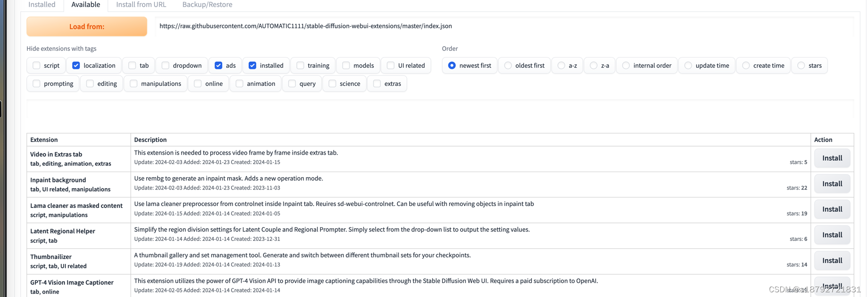Enable the extras tag checkbox

coord(377,84)
